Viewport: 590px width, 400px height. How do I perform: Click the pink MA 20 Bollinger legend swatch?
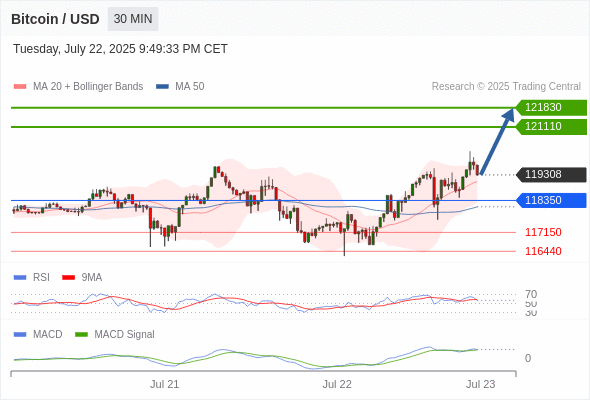tap(20, 87)
